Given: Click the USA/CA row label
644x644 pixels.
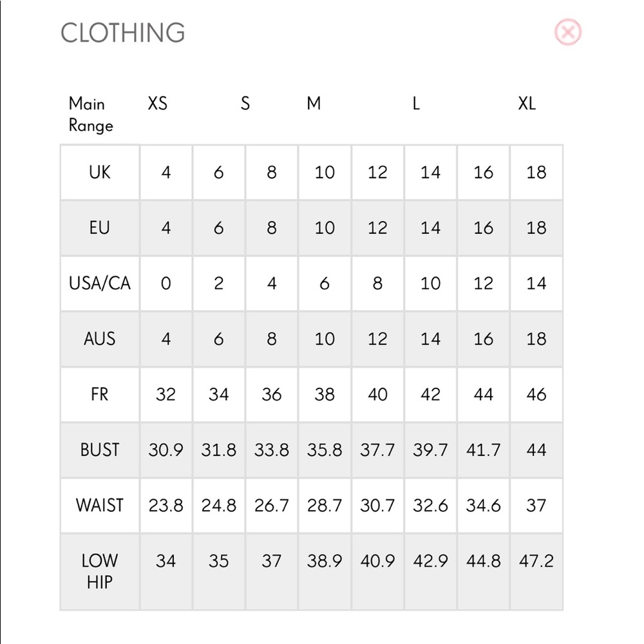Looking at the screenshot, I should point(100,283).
